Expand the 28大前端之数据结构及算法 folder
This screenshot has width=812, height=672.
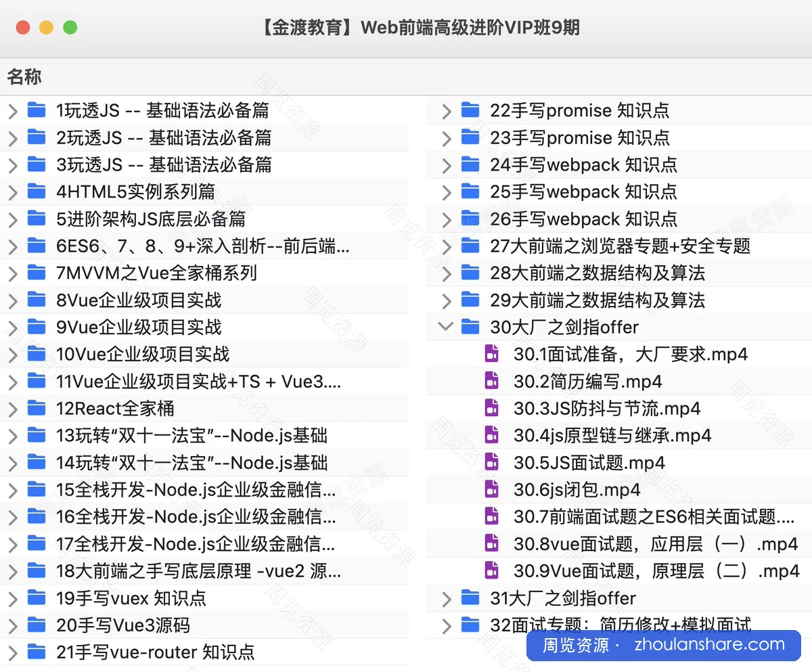(446, 273)
